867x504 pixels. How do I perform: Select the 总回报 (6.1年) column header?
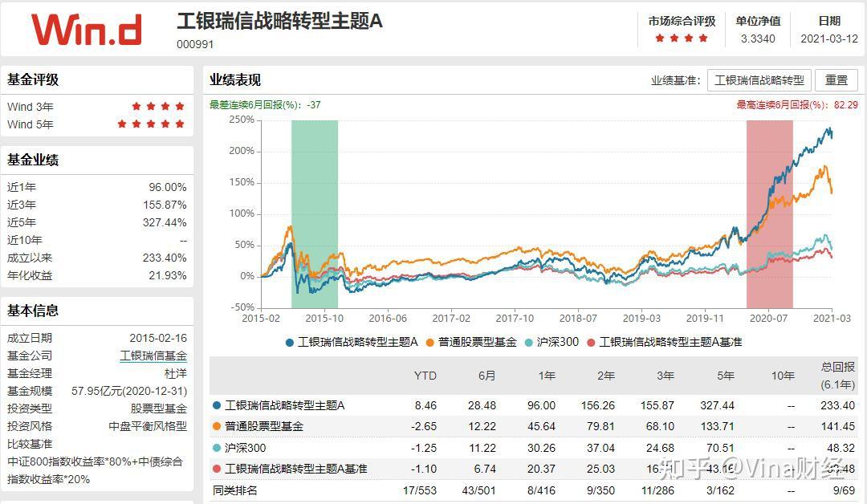click(837, 376)
